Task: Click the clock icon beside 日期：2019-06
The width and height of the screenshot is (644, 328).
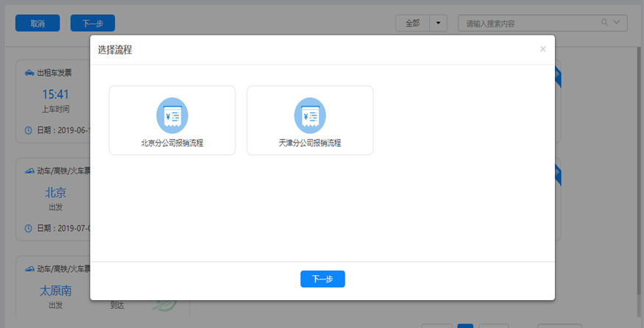Action: coord(29,130)
